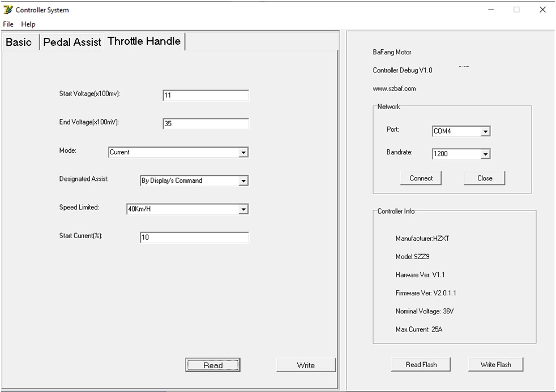The height and width of the screenshot is (392, 556).
Task: Click the Model:SZZ9 text
Action: (412, 256)
